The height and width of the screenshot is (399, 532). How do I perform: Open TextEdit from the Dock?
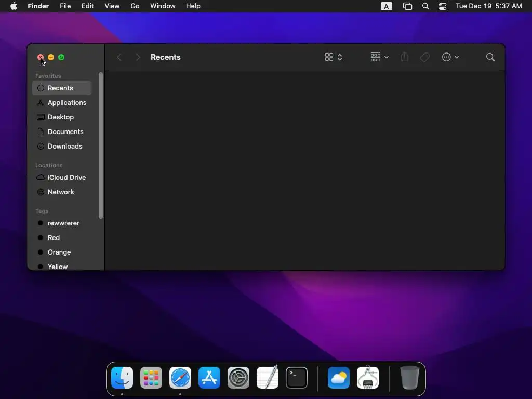268,378
